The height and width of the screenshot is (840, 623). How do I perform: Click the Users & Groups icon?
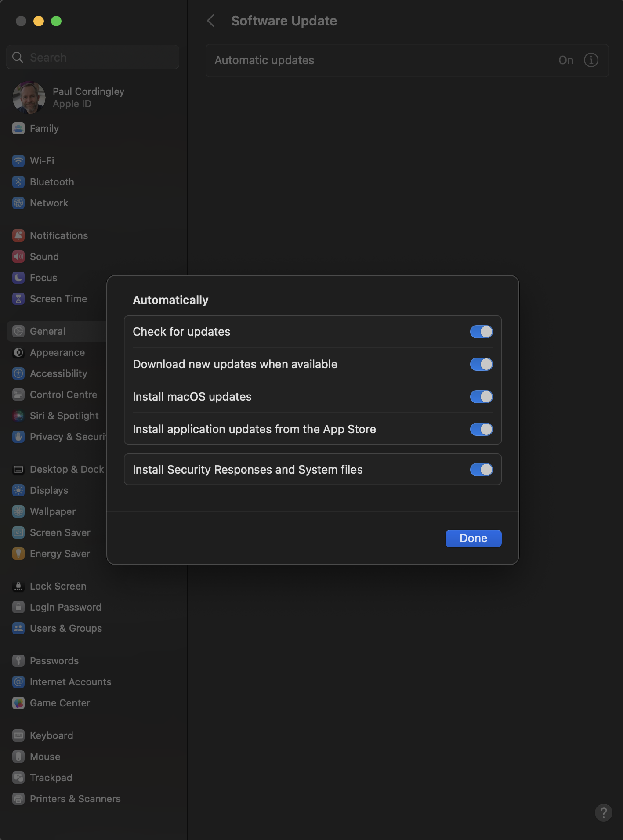pyautogui.click(x=18, y=628)
